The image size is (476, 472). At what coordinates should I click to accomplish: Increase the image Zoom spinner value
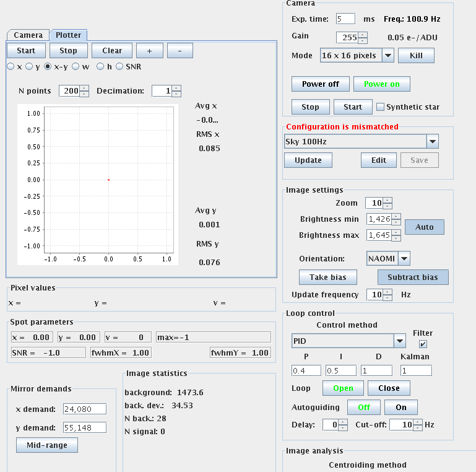point(387,200)
